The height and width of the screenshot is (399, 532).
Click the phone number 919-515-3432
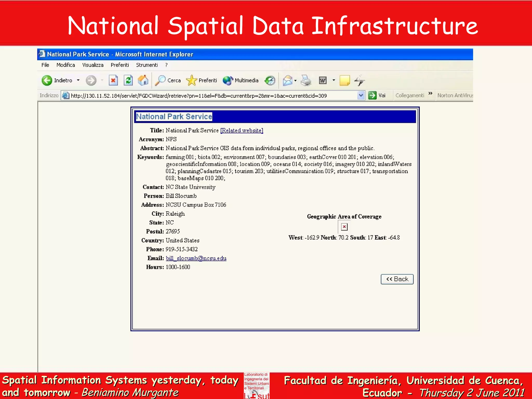click(182, 249)
